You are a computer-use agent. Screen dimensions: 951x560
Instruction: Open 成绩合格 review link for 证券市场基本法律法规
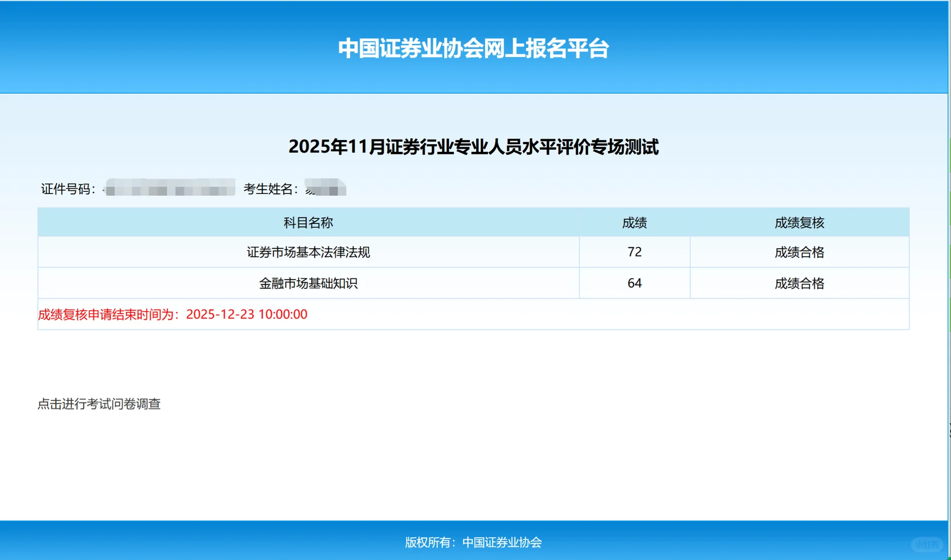coord(801,252)
